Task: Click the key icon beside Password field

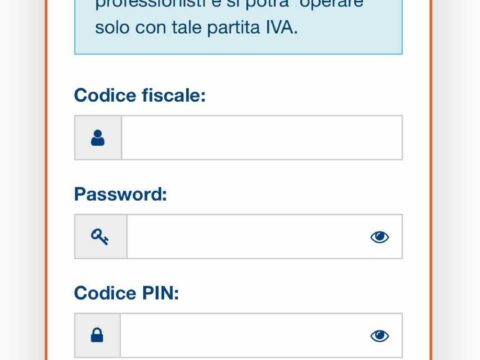Action: pyautogui.click(x=100, y=237)
